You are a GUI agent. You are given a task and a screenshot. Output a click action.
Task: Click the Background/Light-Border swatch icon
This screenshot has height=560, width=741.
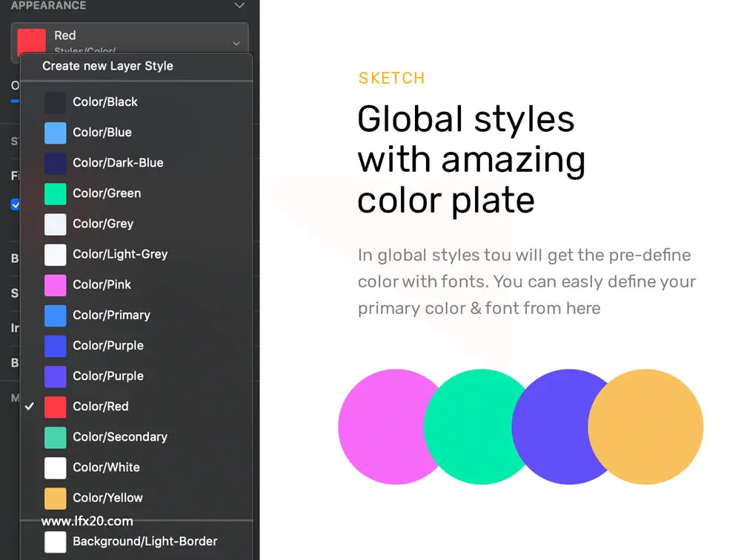click(x=56, y=541)
